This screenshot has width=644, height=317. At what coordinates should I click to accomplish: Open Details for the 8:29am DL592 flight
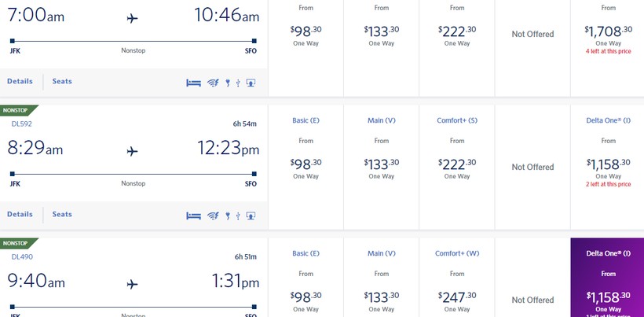pyautogui.click(x=20, y=214)
